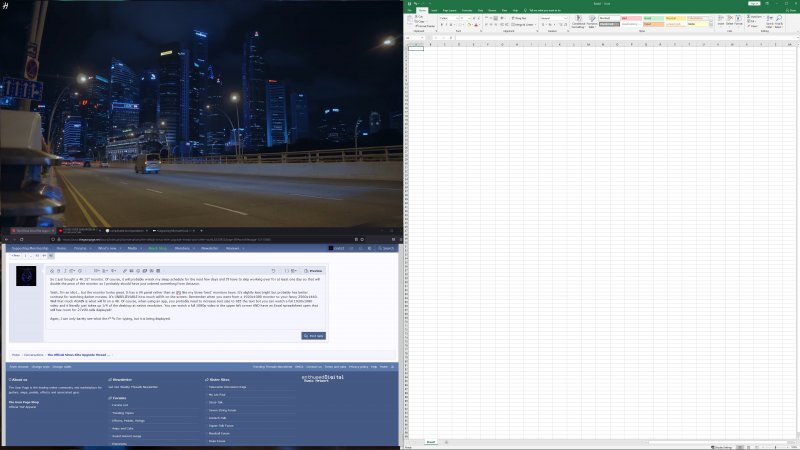Click the Paste icon in Excel
Viewport: 800px width, 450px height.
click(x=409, y=20)
